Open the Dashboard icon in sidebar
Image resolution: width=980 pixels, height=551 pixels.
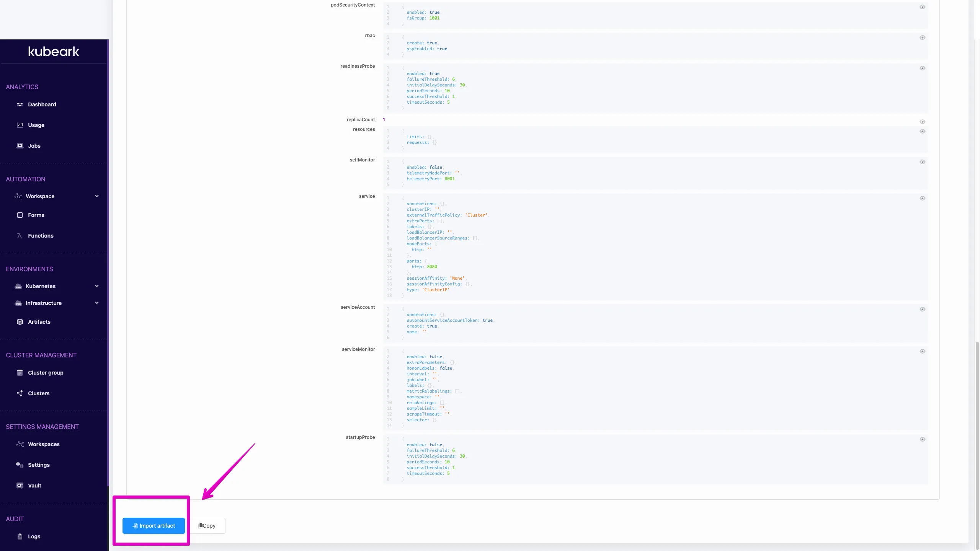click(x=20, y=104)
